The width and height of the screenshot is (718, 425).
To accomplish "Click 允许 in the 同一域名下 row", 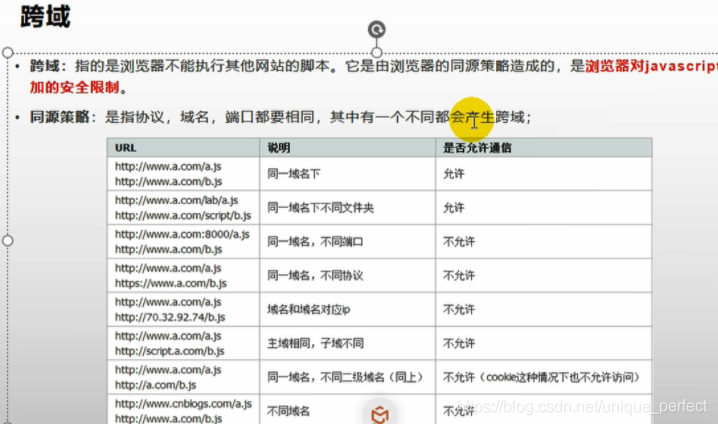I will point(454,174).
